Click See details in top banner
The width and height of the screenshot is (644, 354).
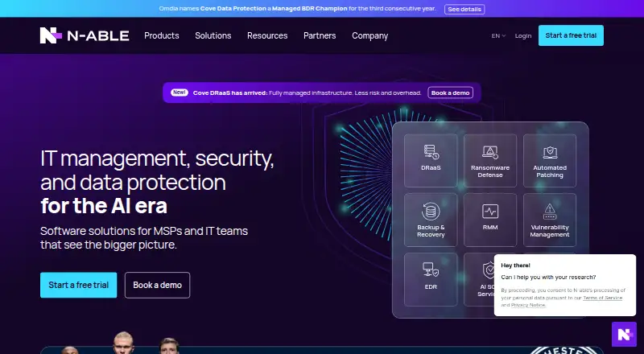[464, 9]
